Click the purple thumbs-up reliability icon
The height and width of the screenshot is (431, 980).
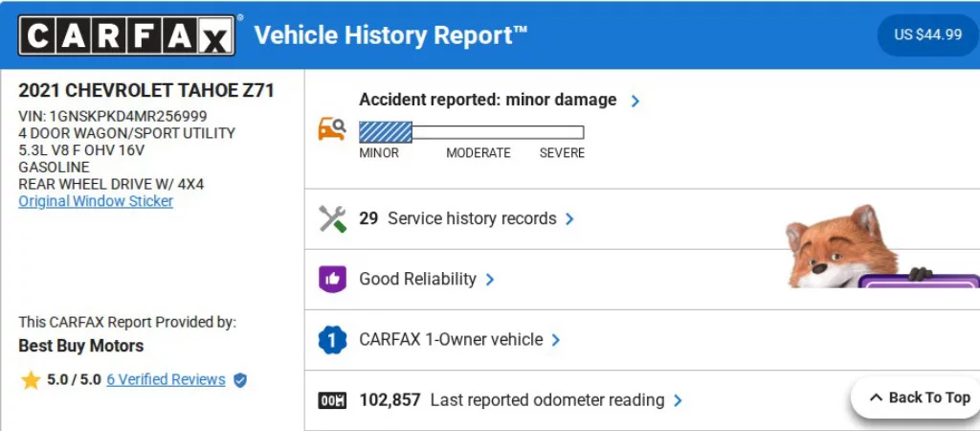pyautogui.click(x=332, y=279)
